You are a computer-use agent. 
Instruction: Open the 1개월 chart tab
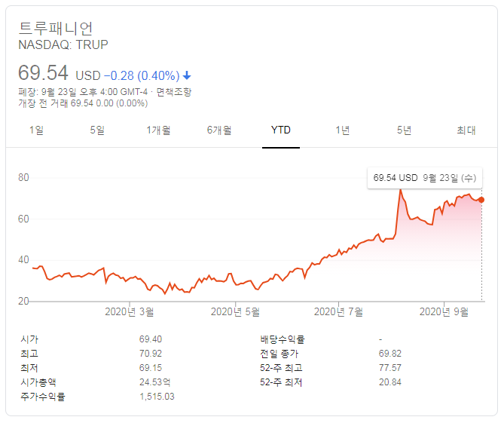point(158,130)
